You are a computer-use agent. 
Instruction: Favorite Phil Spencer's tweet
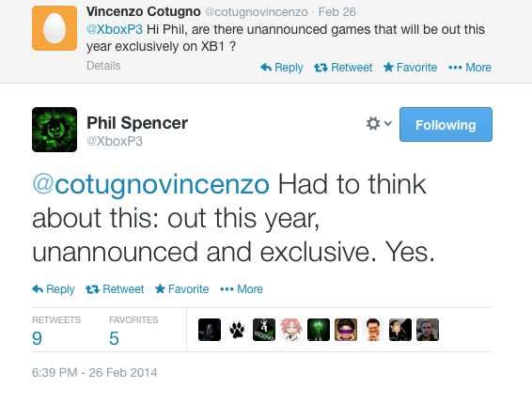(x=181, y=289)
